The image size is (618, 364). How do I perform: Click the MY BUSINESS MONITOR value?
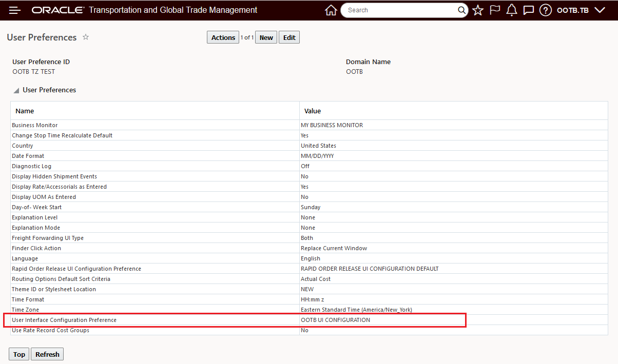coord(332,125)
